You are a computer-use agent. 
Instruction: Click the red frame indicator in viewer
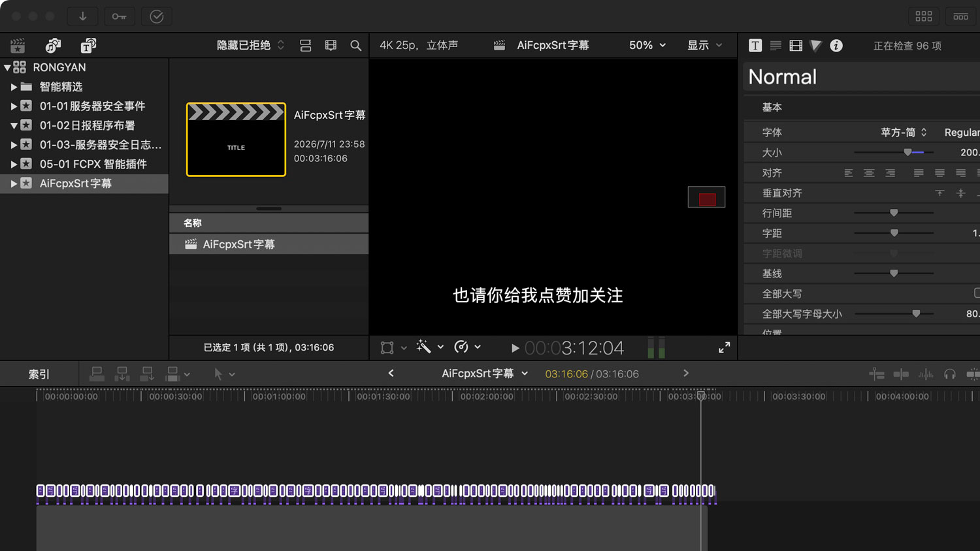(707, 199)
